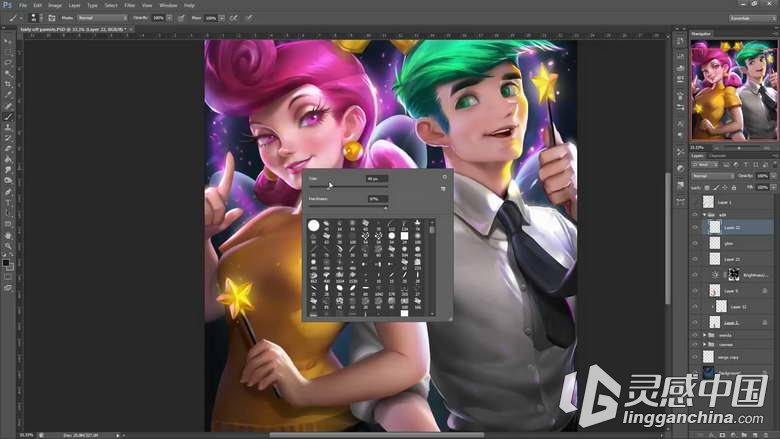Open options bar Flow slider arrow
The width and height of the screenshot is (780, 439).
[x=221, y=18]
